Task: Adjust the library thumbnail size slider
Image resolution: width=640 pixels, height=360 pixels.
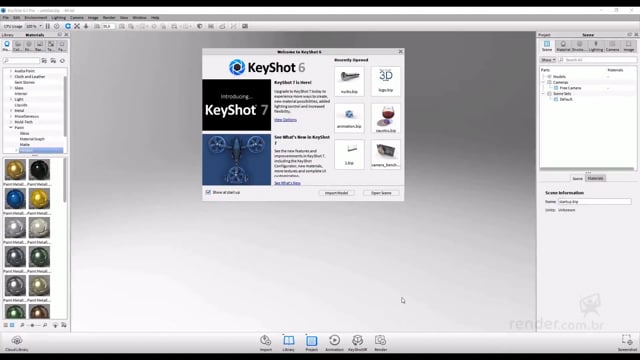Action: (33, 325)
